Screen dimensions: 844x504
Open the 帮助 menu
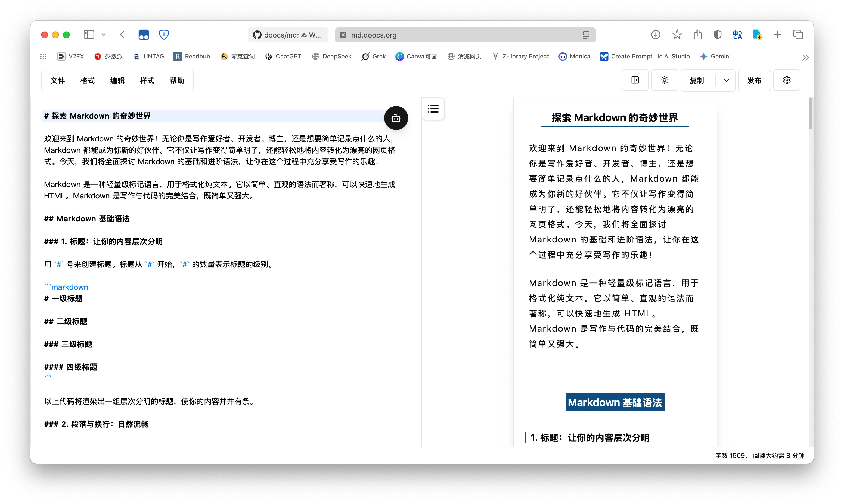point(177,80)
